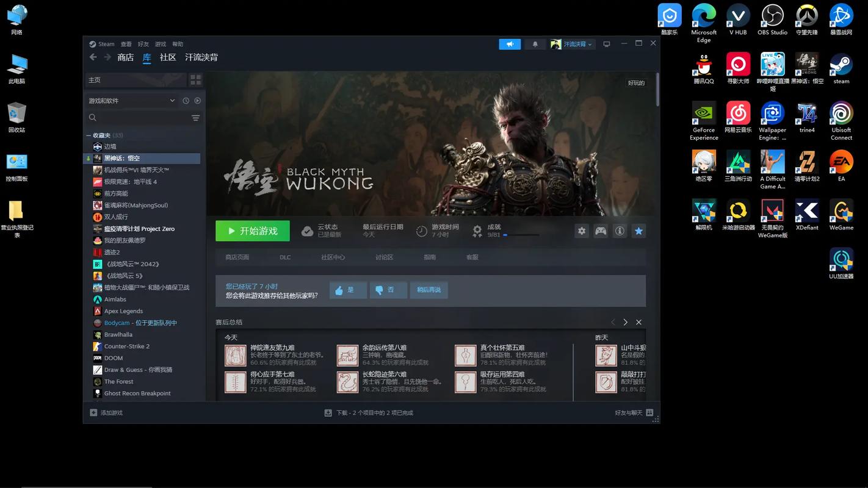Open the 帮助 help menu
The width and height of the screenshot is (868, 488).
(x=178, y=44)
